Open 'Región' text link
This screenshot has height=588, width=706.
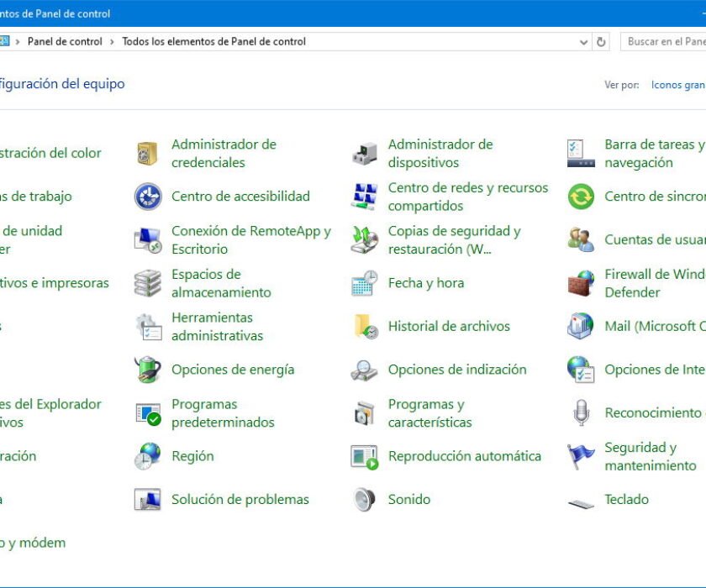192,457
